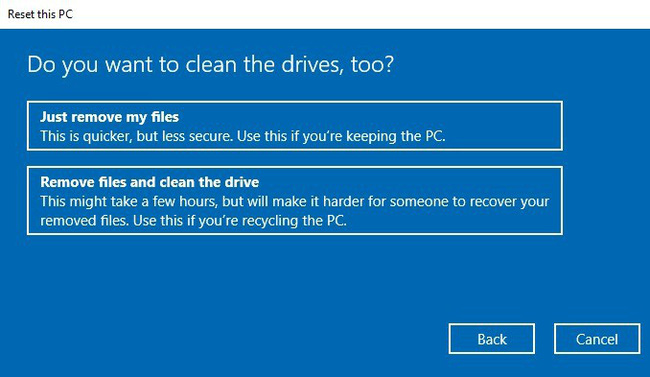Cancel the Reset this PC wizard

597,339
